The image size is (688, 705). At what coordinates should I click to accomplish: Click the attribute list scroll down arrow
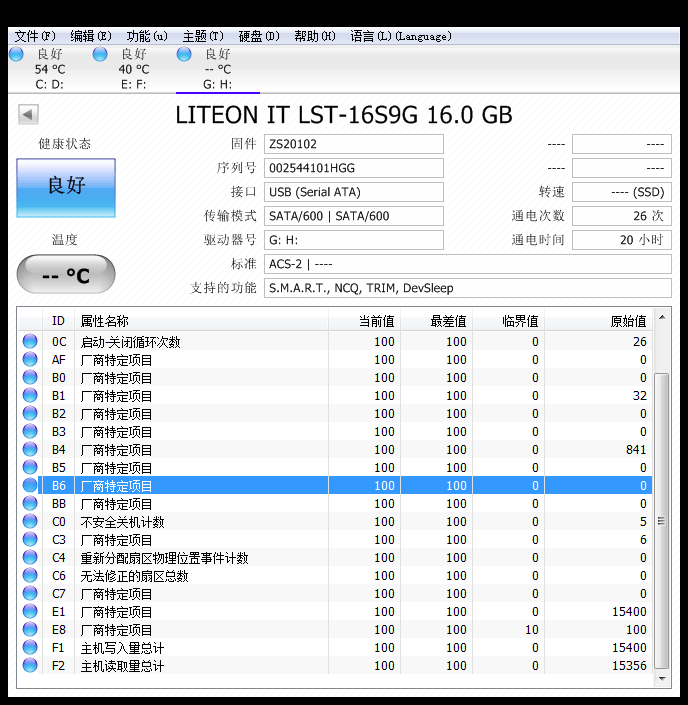tap(662, 679)
